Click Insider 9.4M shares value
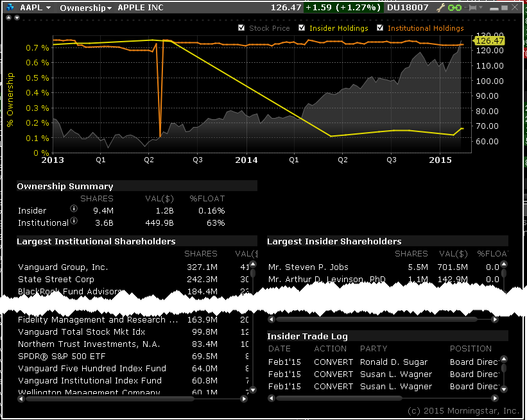 103,211
